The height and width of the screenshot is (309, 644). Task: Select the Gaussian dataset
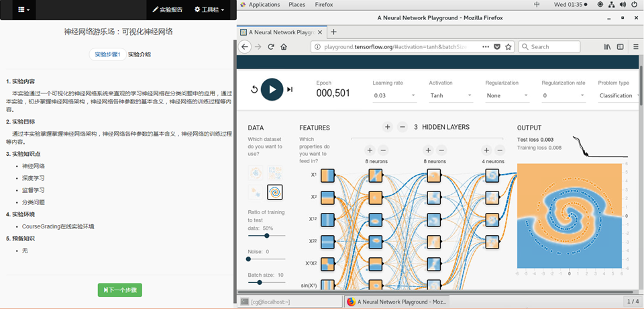[x=256, y=192]
